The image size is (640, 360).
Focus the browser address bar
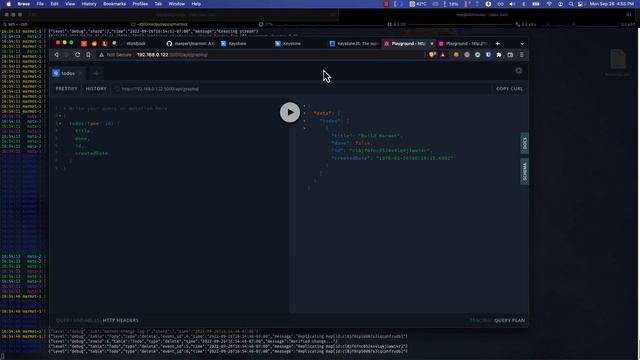click(261, 55)
